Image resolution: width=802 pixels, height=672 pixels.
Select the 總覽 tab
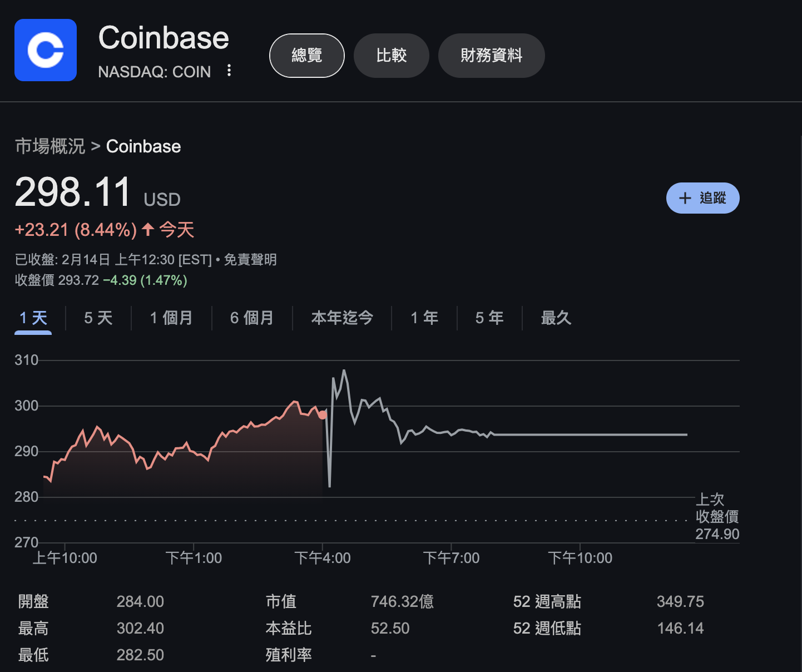pos(306,56)
